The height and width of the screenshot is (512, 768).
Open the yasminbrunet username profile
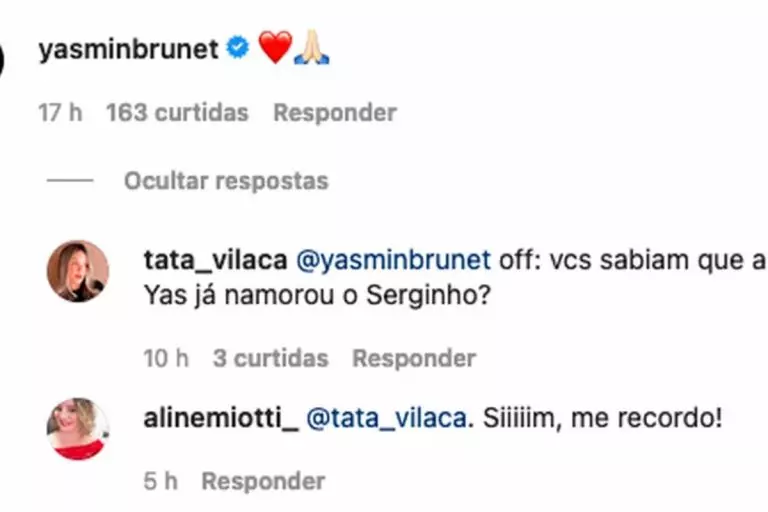[128, 49]
